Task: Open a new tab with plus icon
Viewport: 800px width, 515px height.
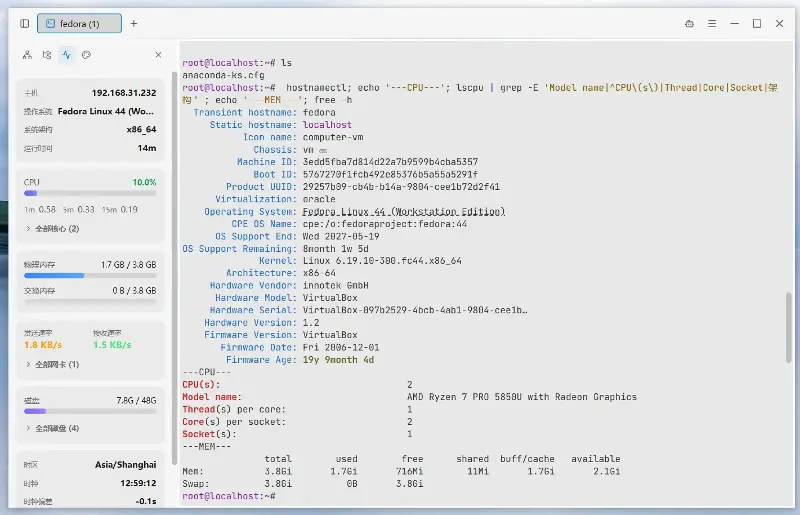Action: click(134, 23)
